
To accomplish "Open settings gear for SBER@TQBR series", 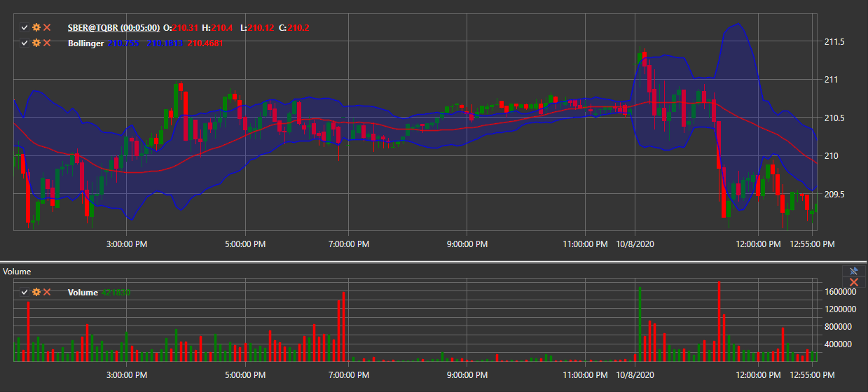I will click(x=36, y=27).
